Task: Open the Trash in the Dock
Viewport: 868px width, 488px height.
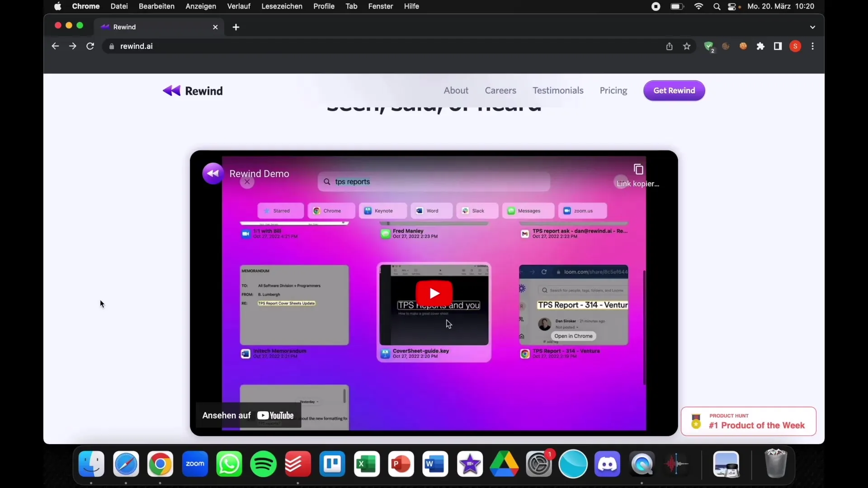Action: [776, 463]
